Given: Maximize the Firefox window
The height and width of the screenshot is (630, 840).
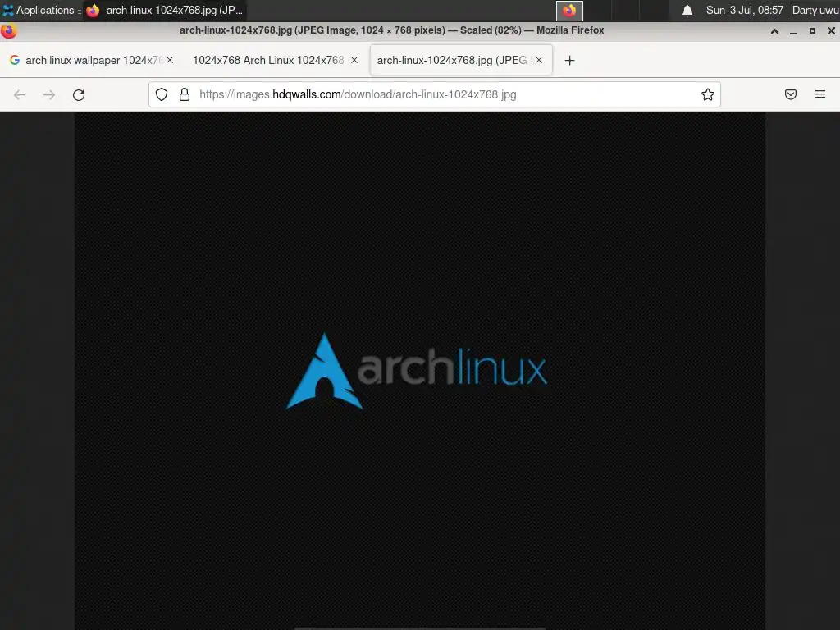Looking at the screenshot, I should click(812, 31).
